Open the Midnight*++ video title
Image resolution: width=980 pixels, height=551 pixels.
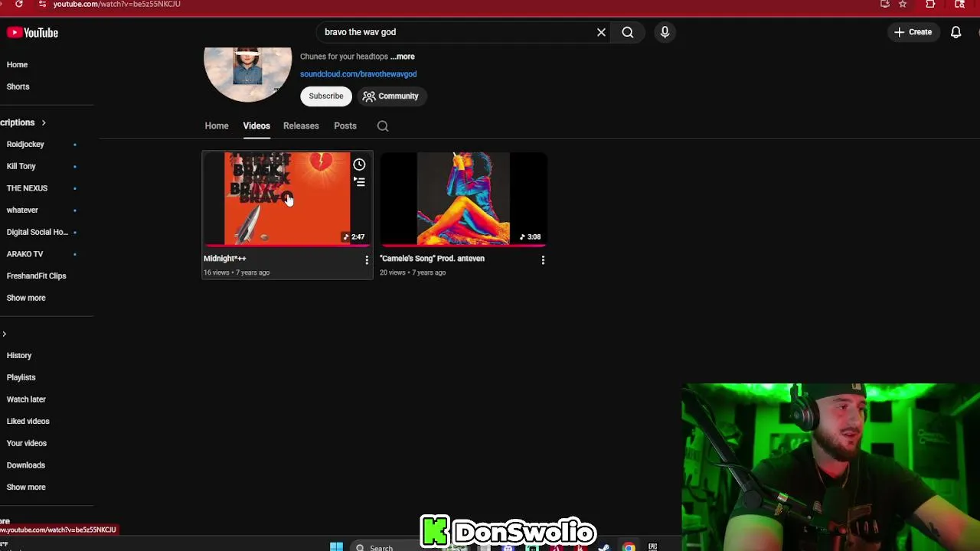pyautogui.click(x=224, y=259)
